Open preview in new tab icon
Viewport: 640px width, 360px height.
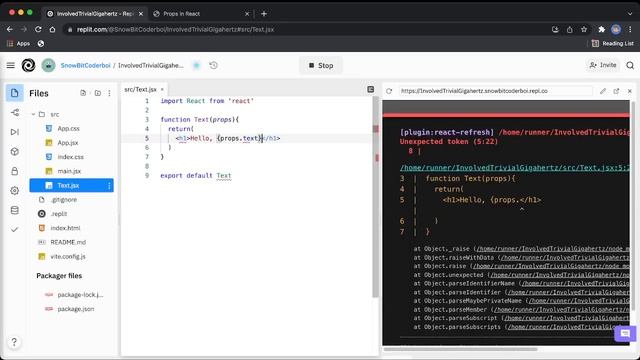(616, 91)
